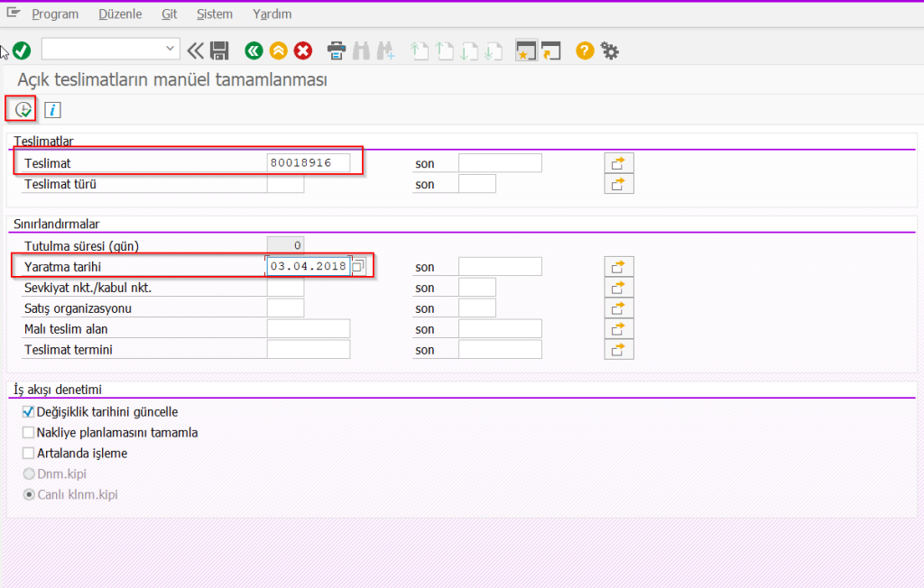Click the Malı teslim alan input field
Viewport: 924px width, 588px height.
click(x=309, y=328)
